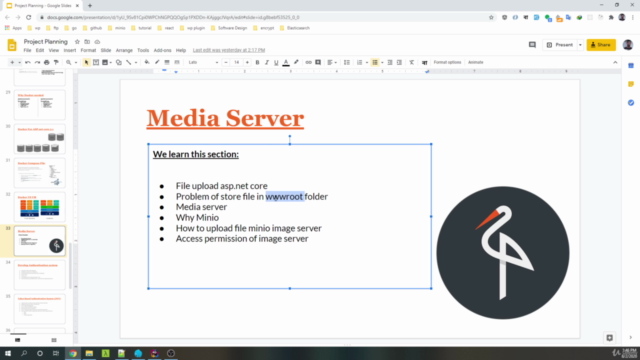Open the Add-ons menu
The height and width of the screenshot is (360, 640).
[162, 50]
